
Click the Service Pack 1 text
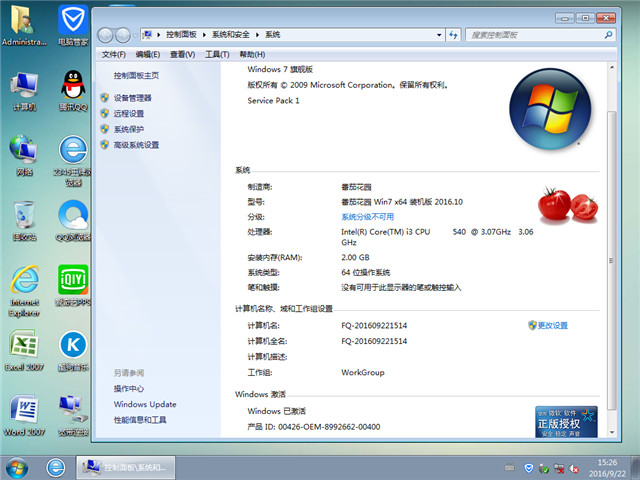[x=273, y=100]
